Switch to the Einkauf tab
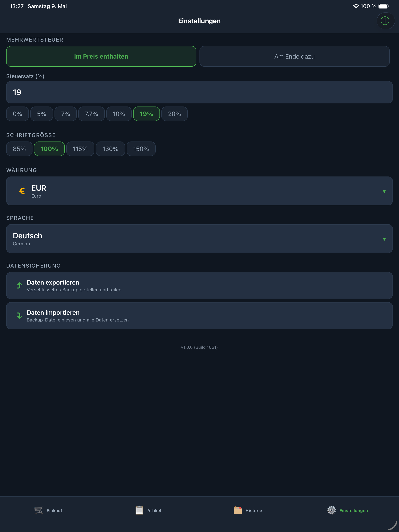This screenshot has height=532, width=399. coord(48,510)
